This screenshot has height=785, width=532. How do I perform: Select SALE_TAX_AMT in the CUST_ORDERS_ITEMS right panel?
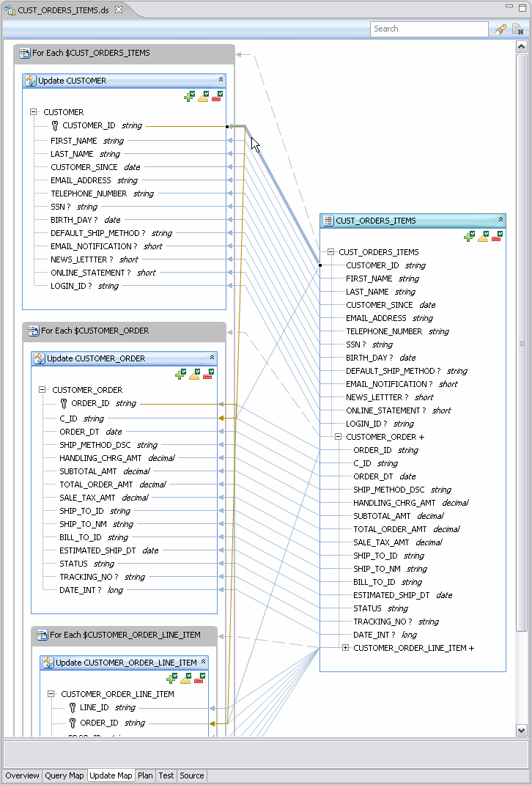[381, 542]
